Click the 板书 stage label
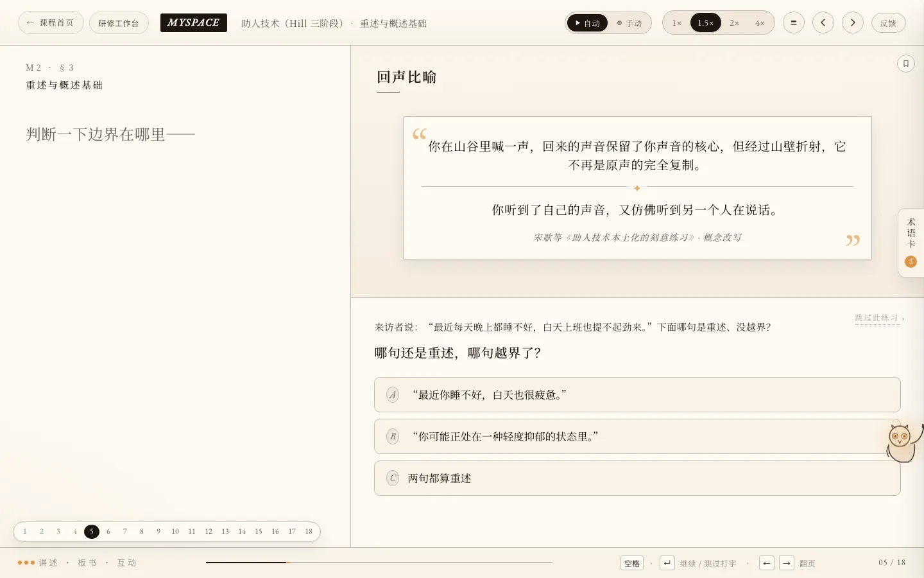The width and height of the screenshot is (924, 578). coord(87,563)
